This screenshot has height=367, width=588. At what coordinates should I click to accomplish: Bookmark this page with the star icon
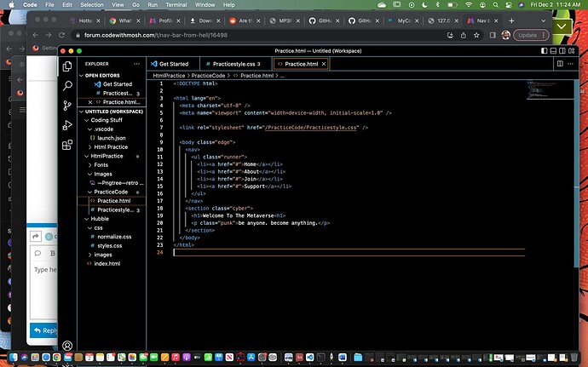(476, 35)
